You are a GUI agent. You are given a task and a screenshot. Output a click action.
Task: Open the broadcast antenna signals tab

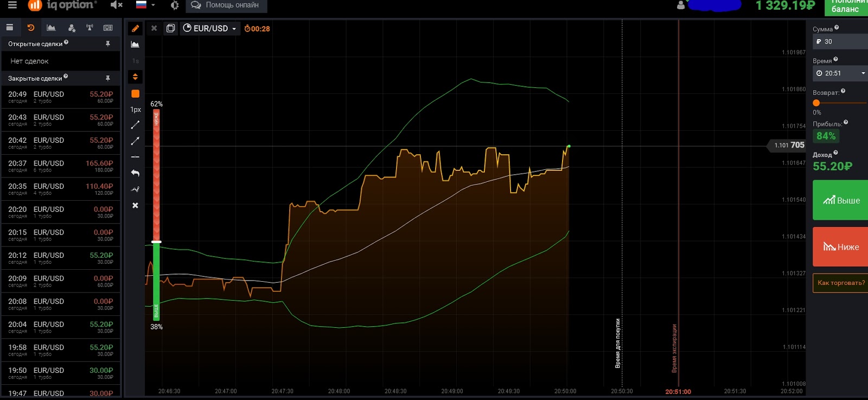pos(90,28)
